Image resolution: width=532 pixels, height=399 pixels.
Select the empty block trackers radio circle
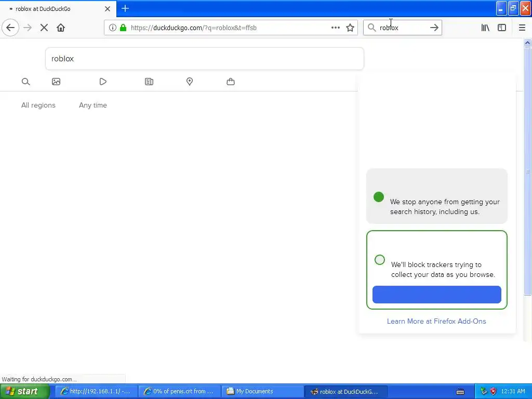380,260
